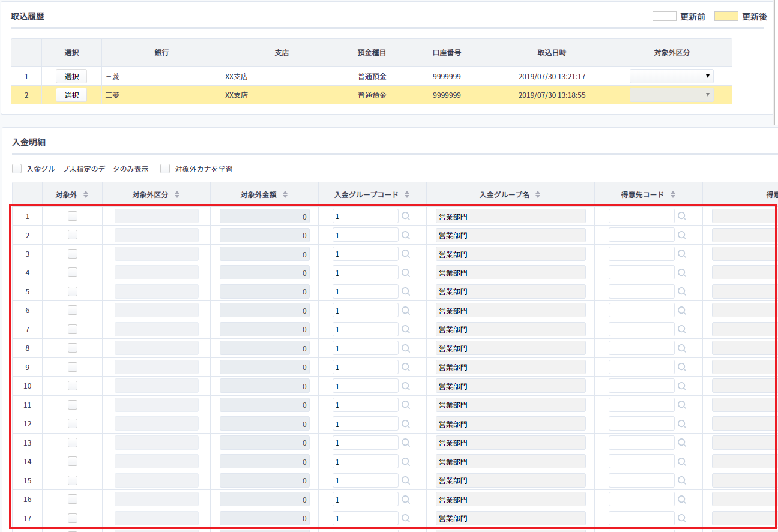Enable 対象外カナを学習 checkbox
This screenshot has width=778, height=532.
(164, 169)
